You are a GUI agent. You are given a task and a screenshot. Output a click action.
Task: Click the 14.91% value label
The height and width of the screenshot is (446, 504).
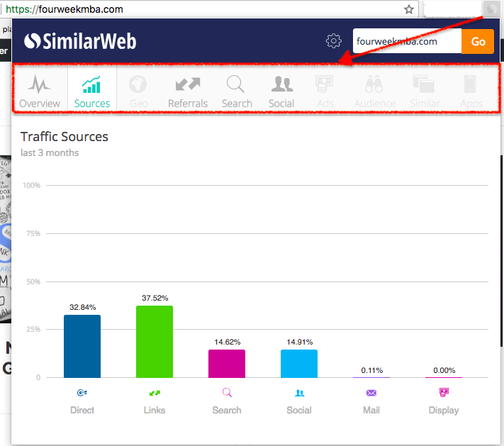point(300,342)
